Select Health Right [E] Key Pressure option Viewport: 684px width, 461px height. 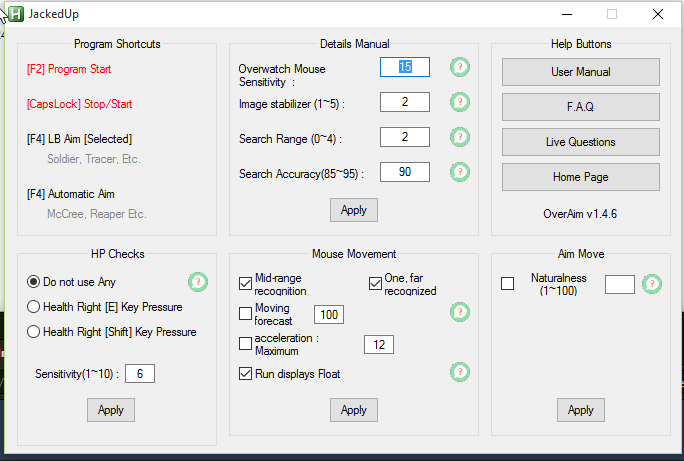[34, 307]
